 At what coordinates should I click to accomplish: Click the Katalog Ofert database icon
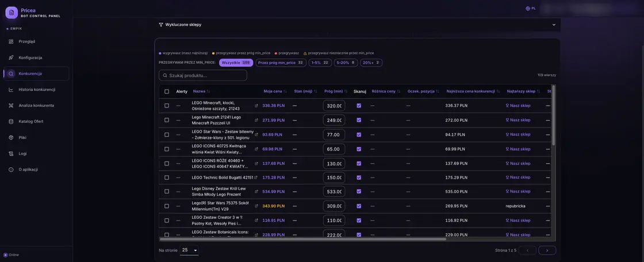11,122
